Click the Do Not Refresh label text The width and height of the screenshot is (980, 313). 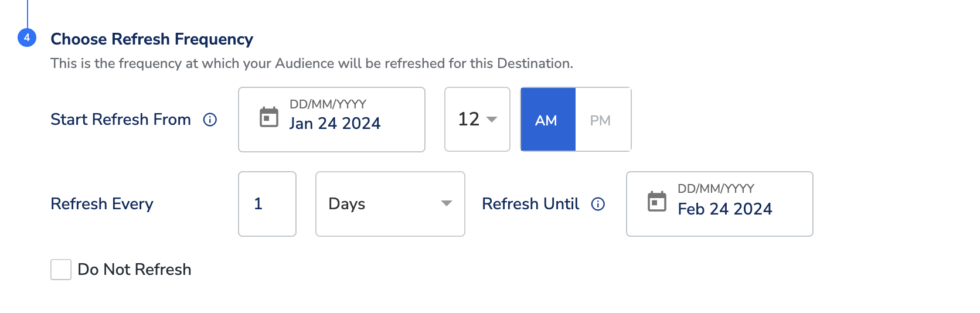[x=134, y=270]
